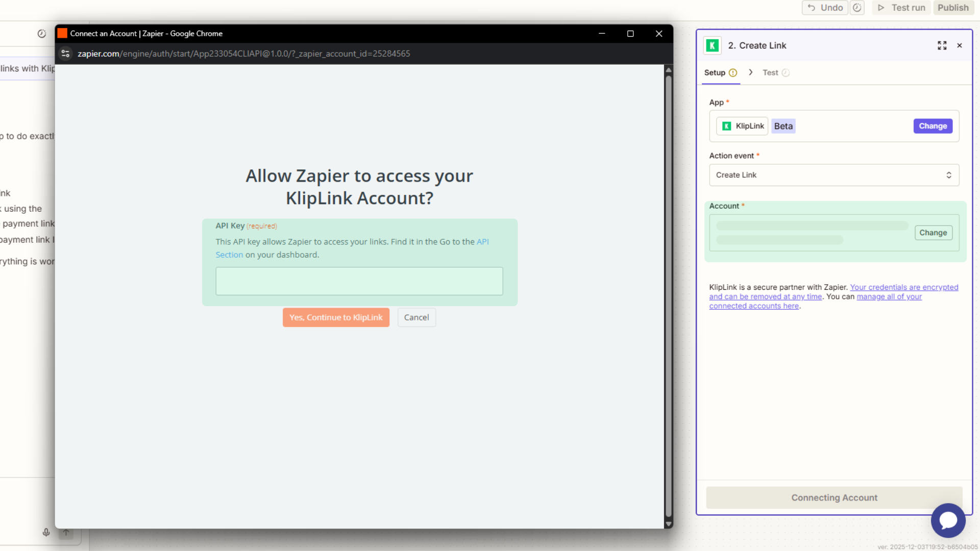Viewport: 980px width, 551px height.
Task: Publish the Zap
Action: pos(953,8)
